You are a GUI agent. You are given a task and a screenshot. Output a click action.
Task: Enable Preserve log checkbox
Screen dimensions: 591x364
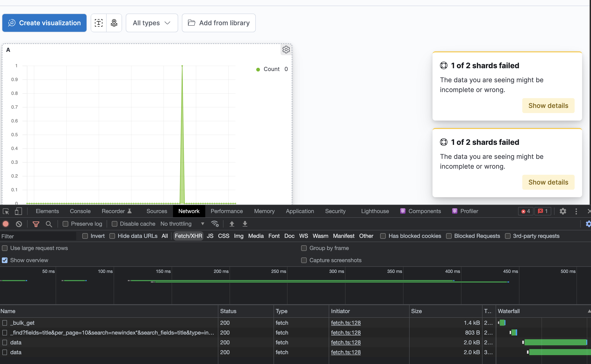pos(65,224)
